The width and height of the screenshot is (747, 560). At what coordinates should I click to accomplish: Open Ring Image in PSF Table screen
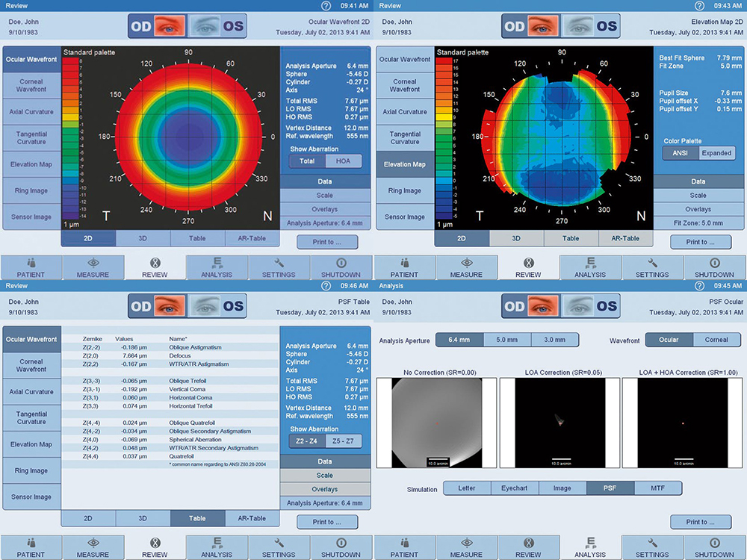point(31,470)
